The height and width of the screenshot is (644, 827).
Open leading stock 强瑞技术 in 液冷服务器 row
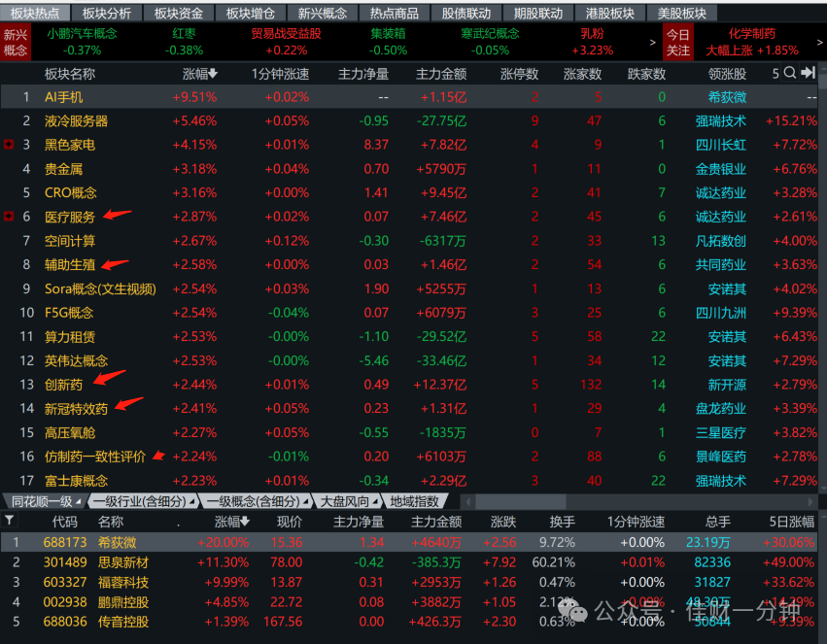[x=720, y=121]
